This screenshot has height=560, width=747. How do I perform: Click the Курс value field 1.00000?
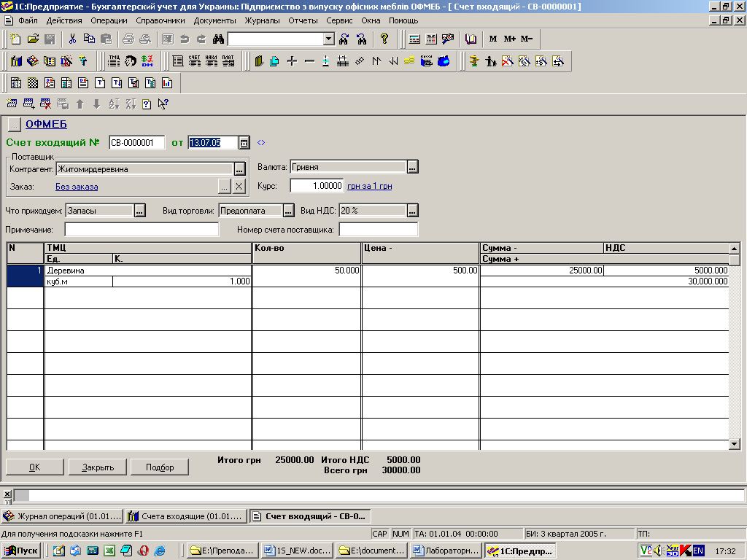[317, 186]
